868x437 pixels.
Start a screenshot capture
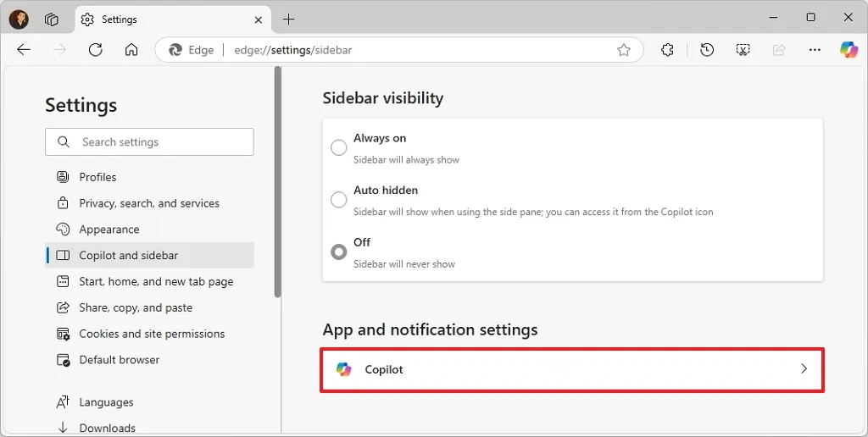coord(743,50)
